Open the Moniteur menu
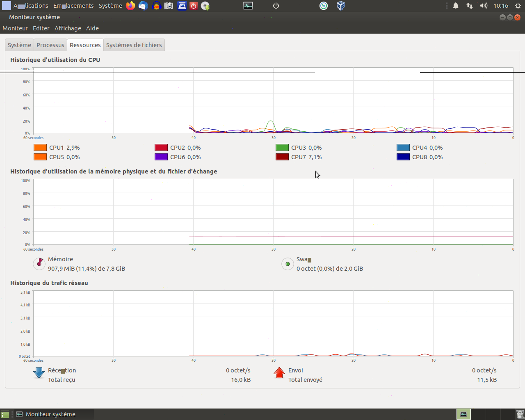This screenshot has width=525, height=420. 15,28
